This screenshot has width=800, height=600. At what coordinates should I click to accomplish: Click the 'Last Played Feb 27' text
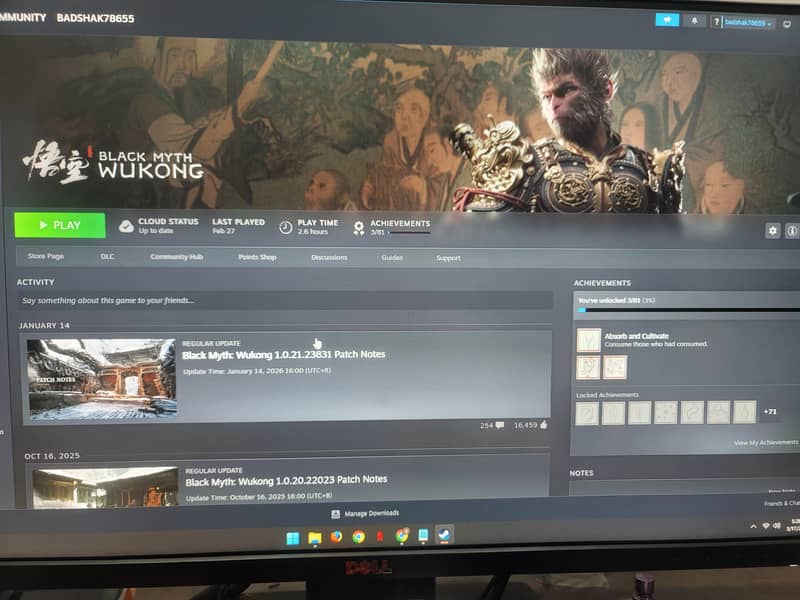click(238, 226)
